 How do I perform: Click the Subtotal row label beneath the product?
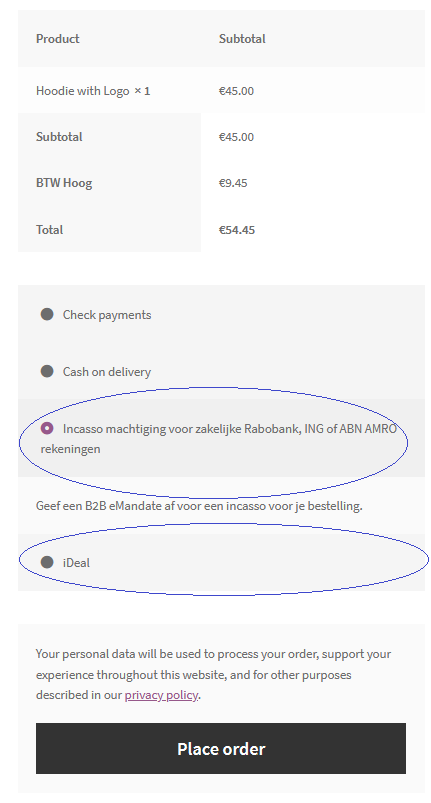(x=59, y=137)
